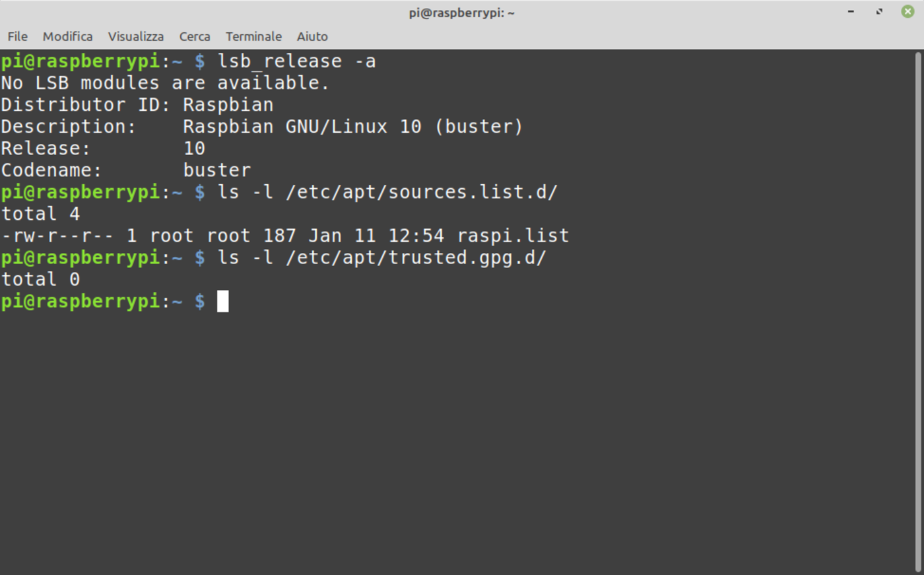Click the total 0 output line
The image size is (924, 575).
coord(40,279)
